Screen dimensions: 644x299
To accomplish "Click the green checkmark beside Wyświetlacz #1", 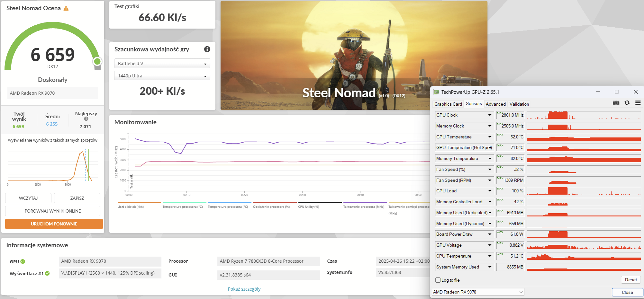I will pos(47,273).
